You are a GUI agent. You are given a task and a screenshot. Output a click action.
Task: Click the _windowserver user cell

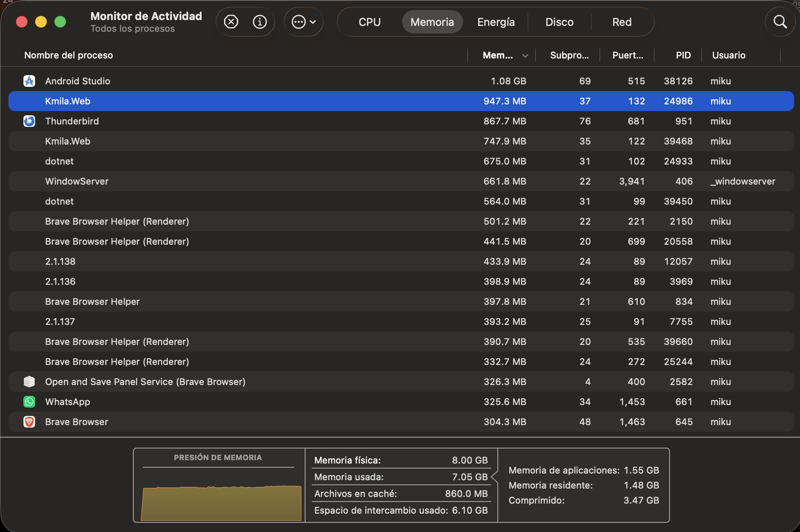[743, 181]
